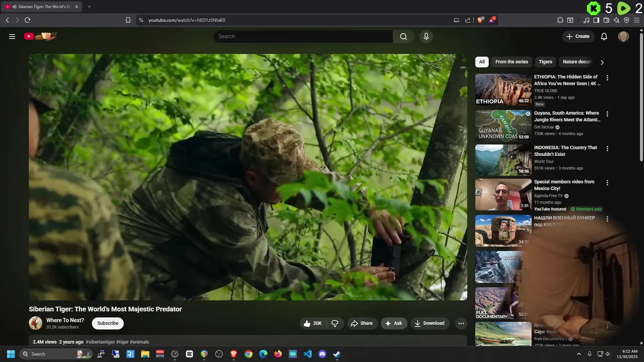Screen dimensions: 644x362
Task: Share this page from address bar
Action: point(468,20)
